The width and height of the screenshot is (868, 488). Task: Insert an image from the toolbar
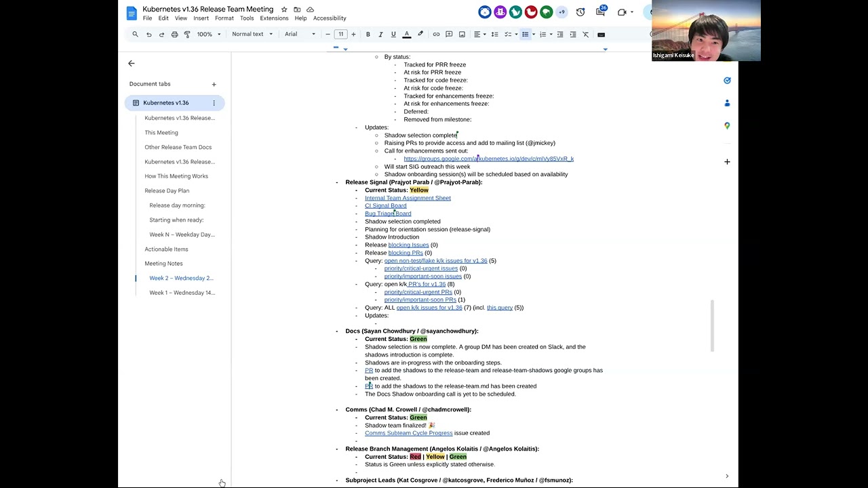click(462, 35)
